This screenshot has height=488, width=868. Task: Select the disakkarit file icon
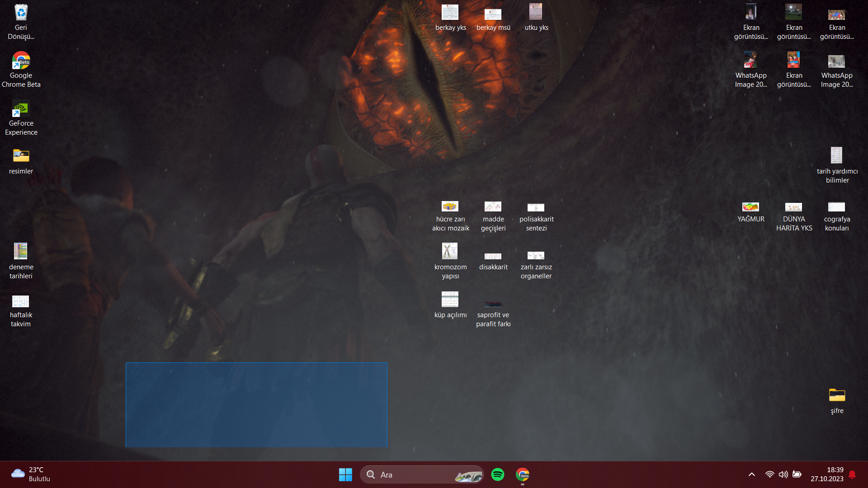493,261
